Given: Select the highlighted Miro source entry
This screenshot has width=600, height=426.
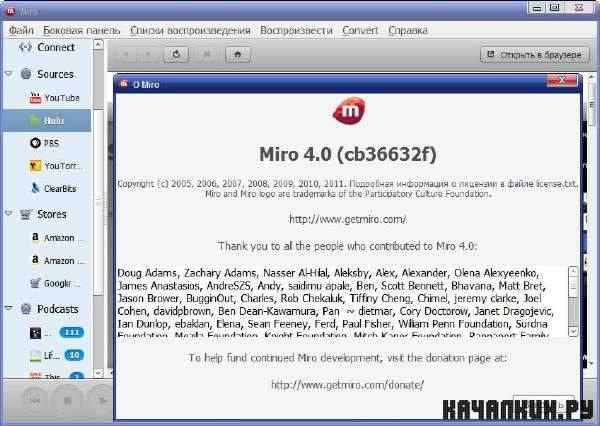Looking at the screenshot, I should (x=47, y=121).
